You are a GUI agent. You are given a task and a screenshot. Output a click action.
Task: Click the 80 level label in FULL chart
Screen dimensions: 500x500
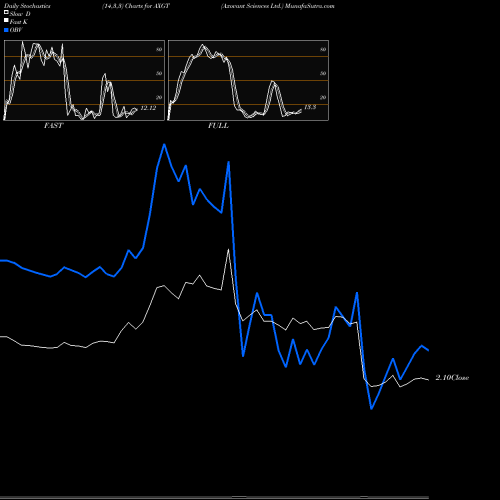point(323,49)
